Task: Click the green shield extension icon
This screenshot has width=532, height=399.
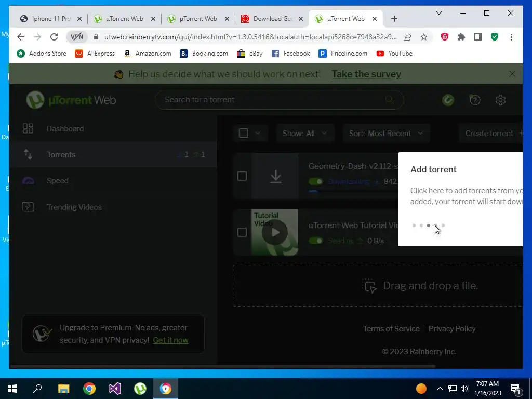Action: click(495, 37)
